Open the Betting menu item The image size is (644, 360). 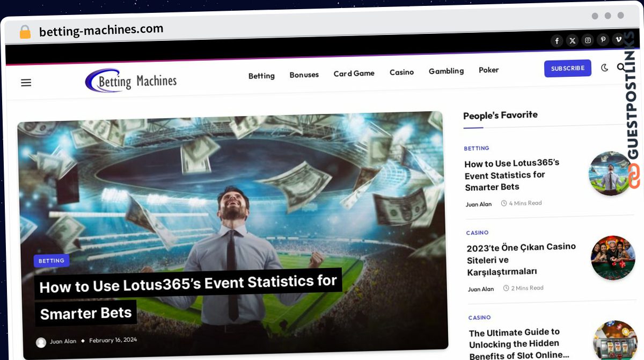coord(261,76)
